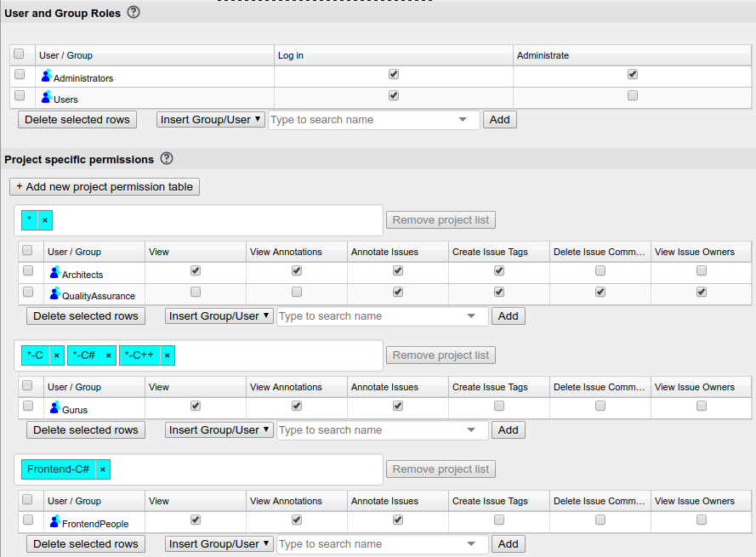Viewport: 756px width, 557px height.
Task: Click Delete selected rows for Architects table
Action: (x=86, y=315)
